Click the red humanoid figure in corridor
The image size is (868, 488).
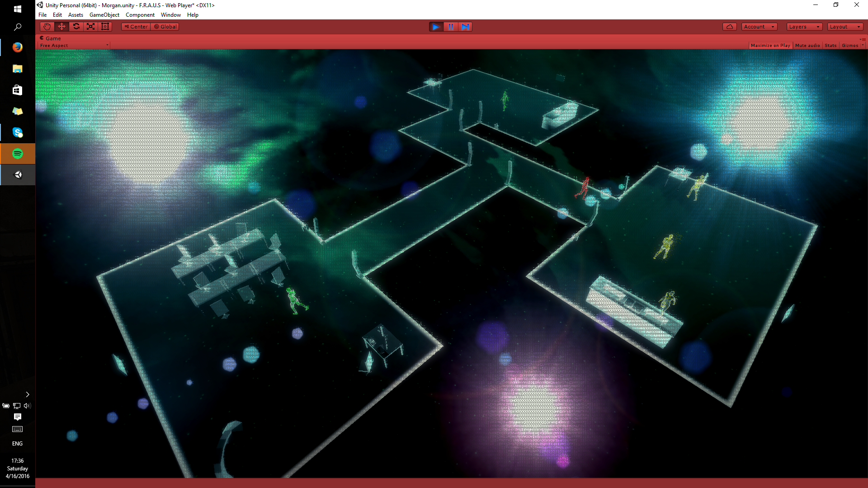click(x=583, y=188)
